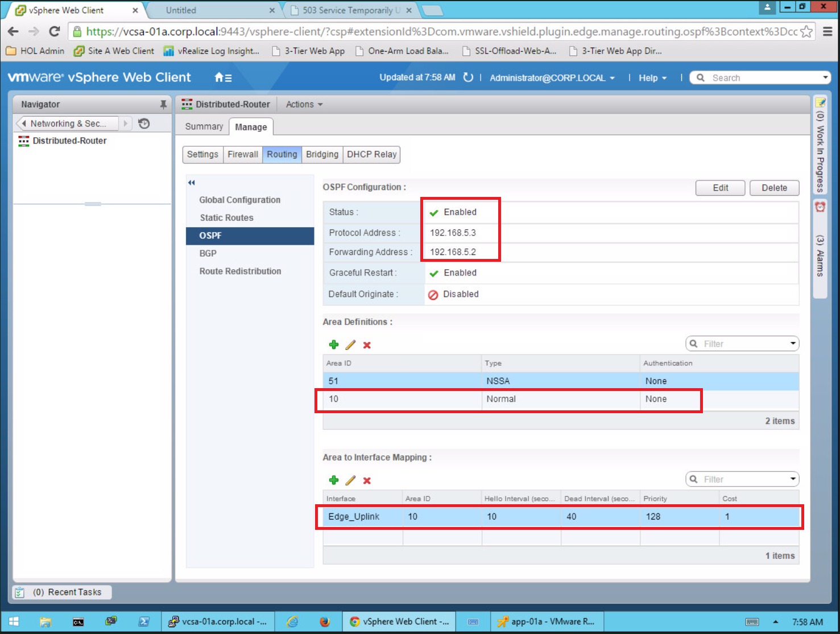Open Area Definitions filter dropdown arrow

793,343
